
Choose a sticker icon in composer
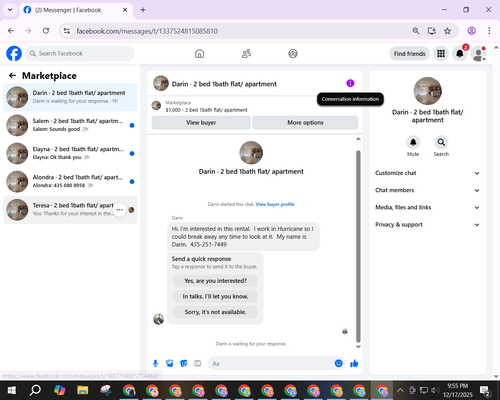(184, 363)
